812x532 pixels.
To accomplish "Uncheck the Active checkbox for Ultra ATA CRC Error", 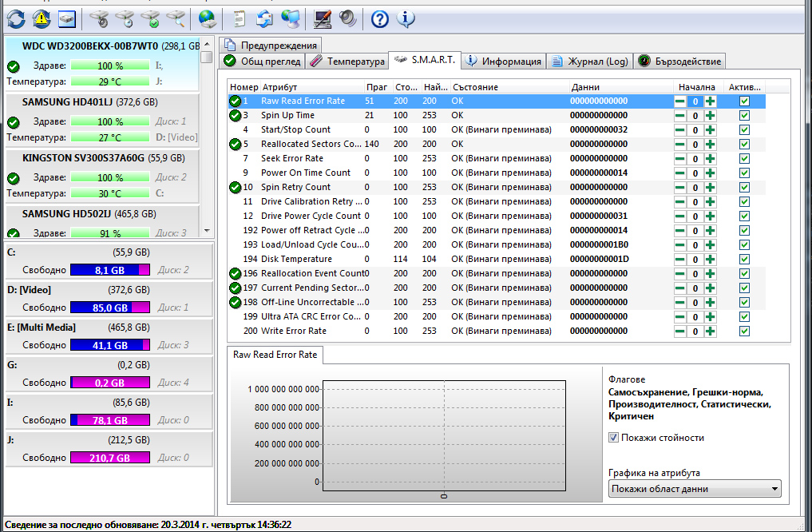I will click(x=744, y=316).
